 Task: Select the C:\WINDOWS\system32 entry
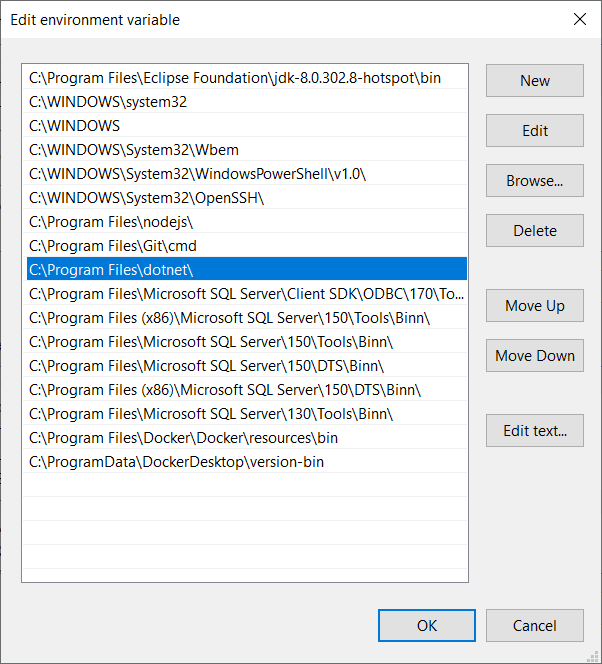[247, 102]
